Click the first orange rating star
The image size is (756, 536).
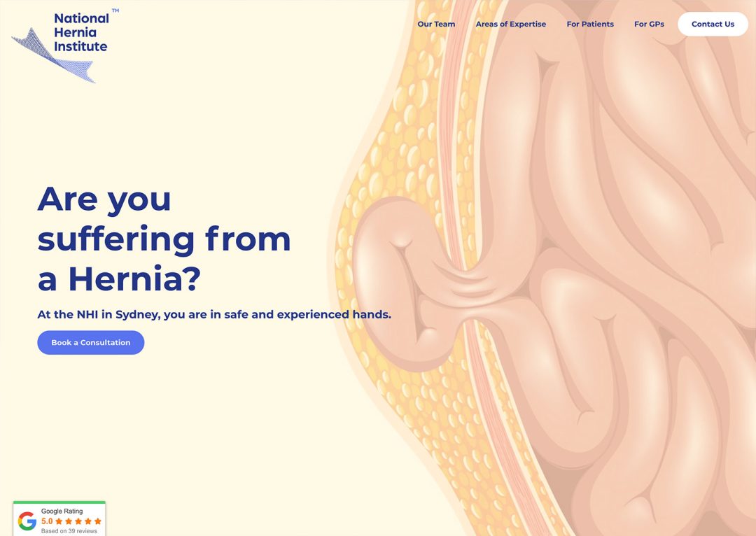(59, 521)
